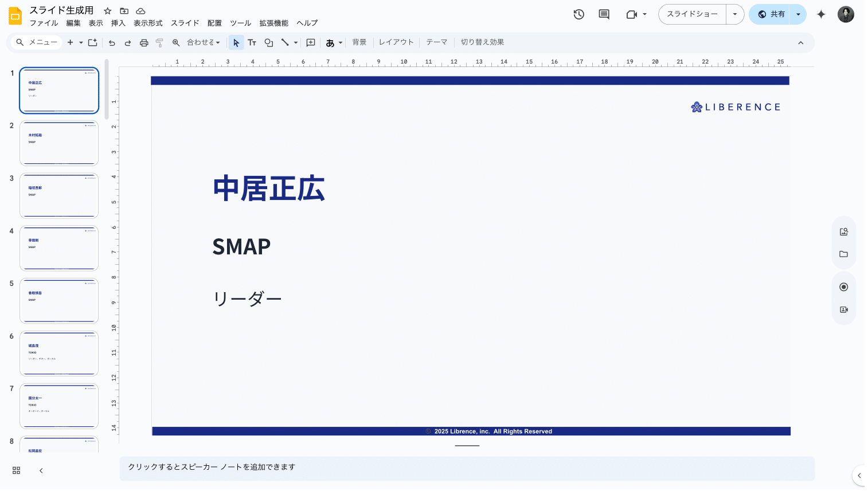This screenshot has height=491, width=868.
Task: Open the shape insert tool
Action: tap(268, 42)
